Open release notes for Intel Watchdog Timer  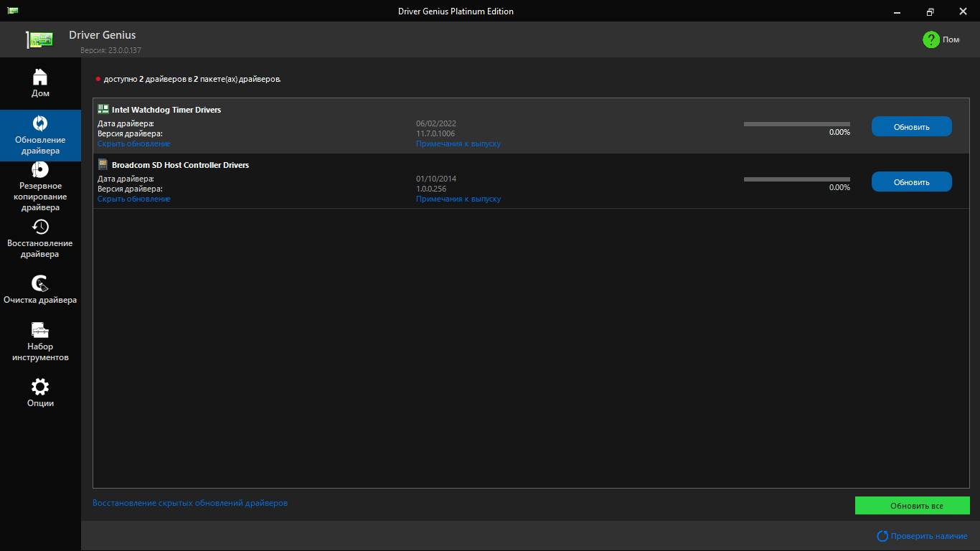tap(458, 143)
